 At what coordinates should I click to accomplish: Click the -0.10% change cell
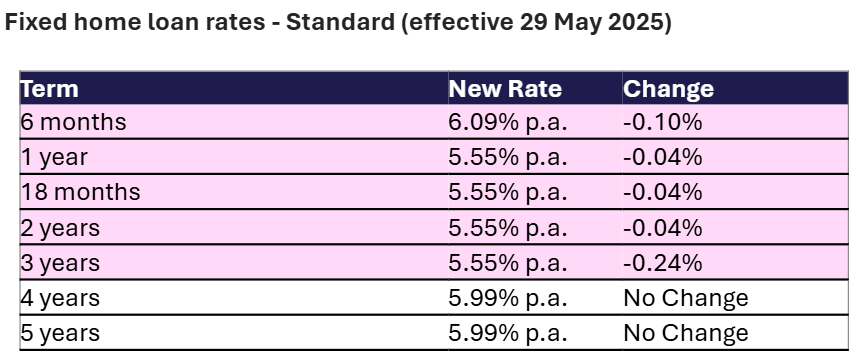(735, 122)
